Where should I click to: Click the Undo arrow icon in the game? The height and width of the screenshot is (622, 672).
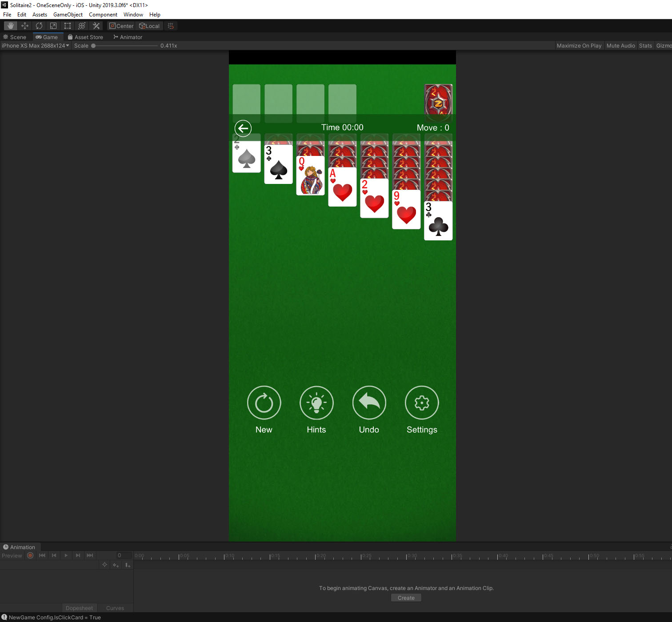coord(369,403)
